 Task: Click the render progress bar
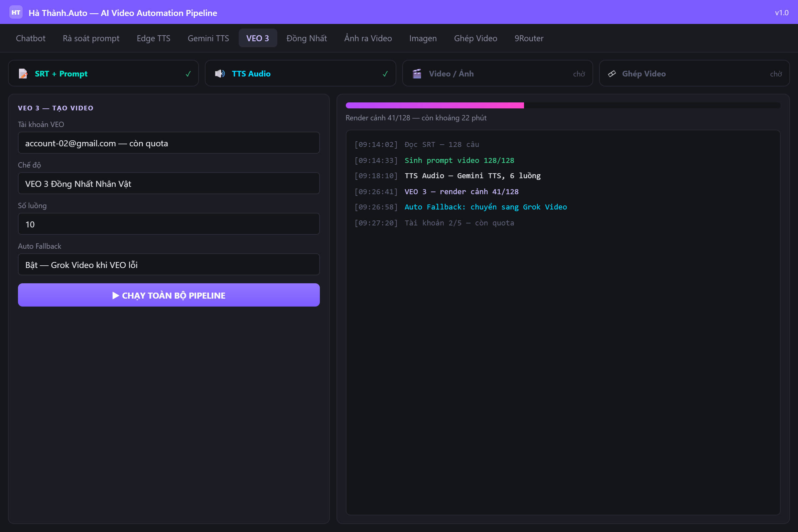click(x=563, y=105)
